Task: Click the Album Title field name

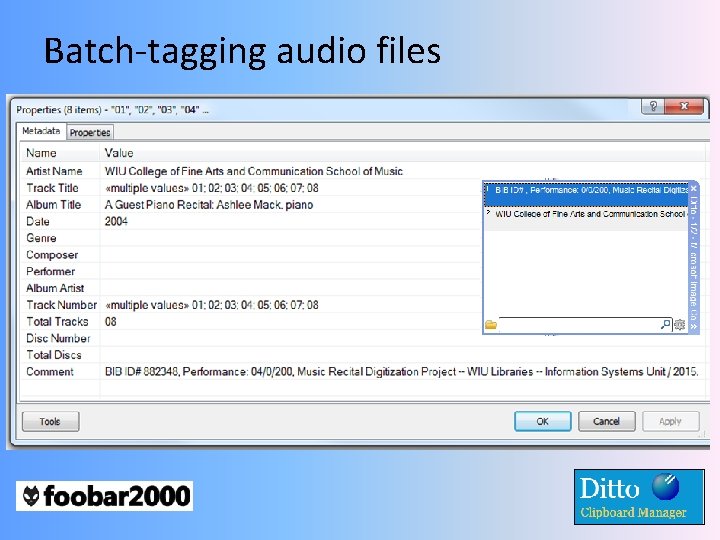Action: pyautogui.click(x=53, y=205)
